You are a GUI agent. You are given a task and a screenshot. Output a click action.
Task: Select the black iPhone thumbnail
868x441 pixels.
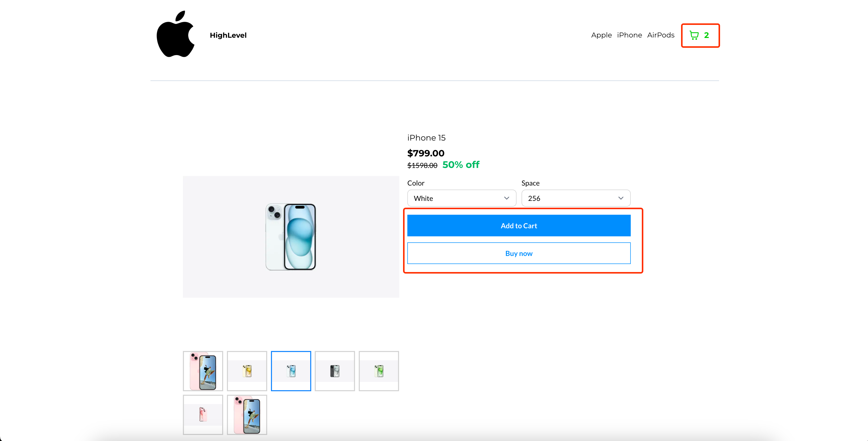click(335, 371)
